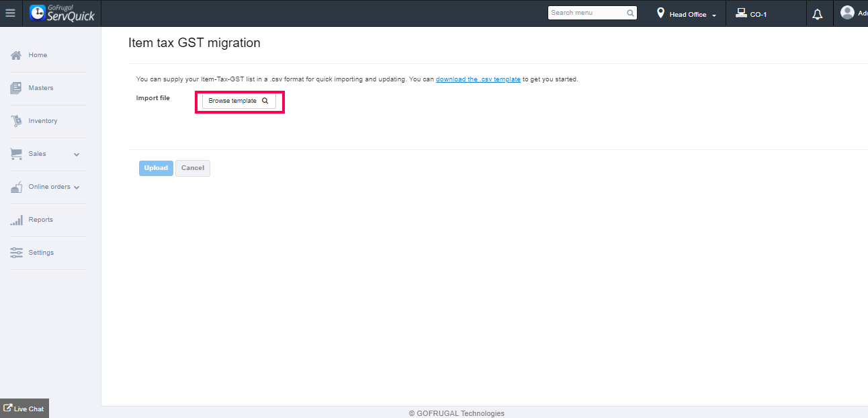Open Home from the sidebar
Viewport: 868px width, 418px height.
(38, 55)
